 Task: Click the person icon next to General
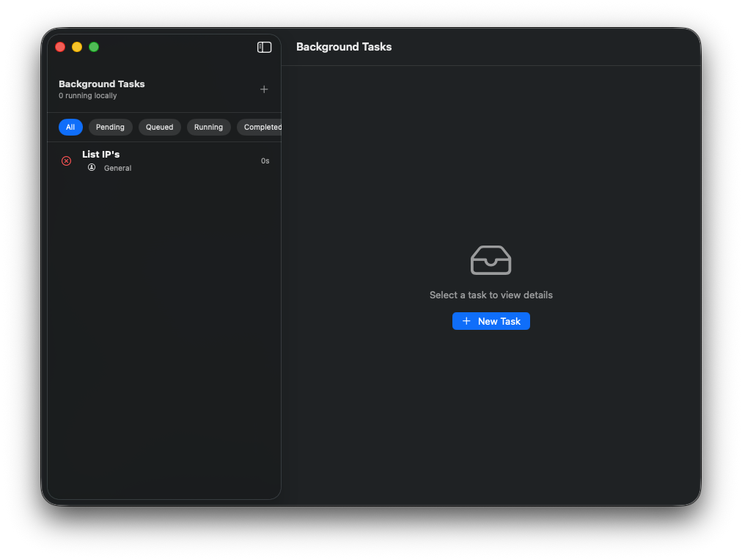[x=92, y=167]
